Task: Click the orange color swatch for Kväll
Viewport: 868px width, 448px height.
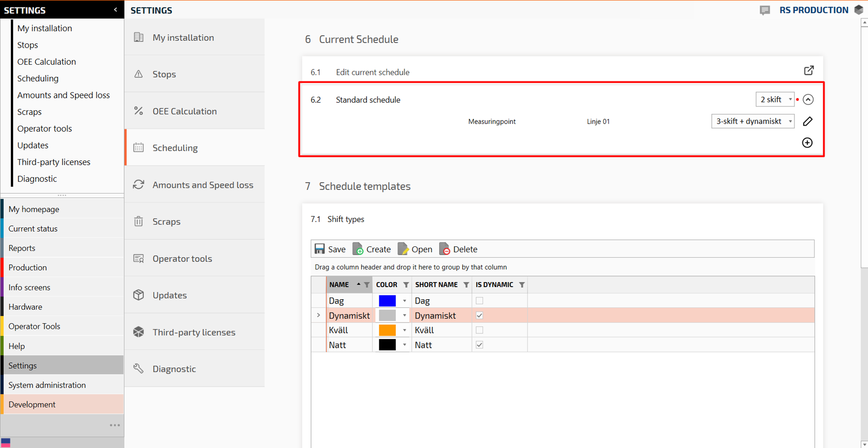Action: click(387, 330)
